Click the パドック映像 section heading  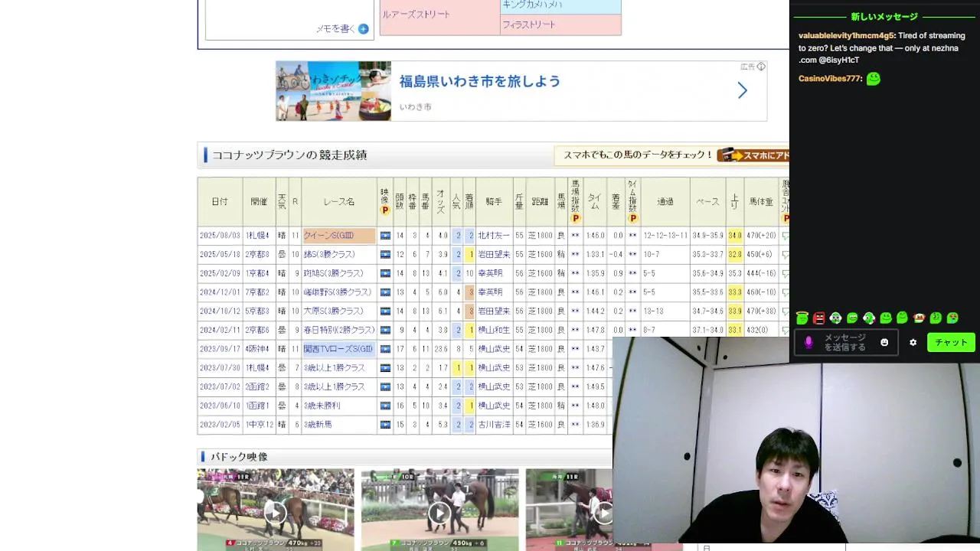(x=239, y=457)
